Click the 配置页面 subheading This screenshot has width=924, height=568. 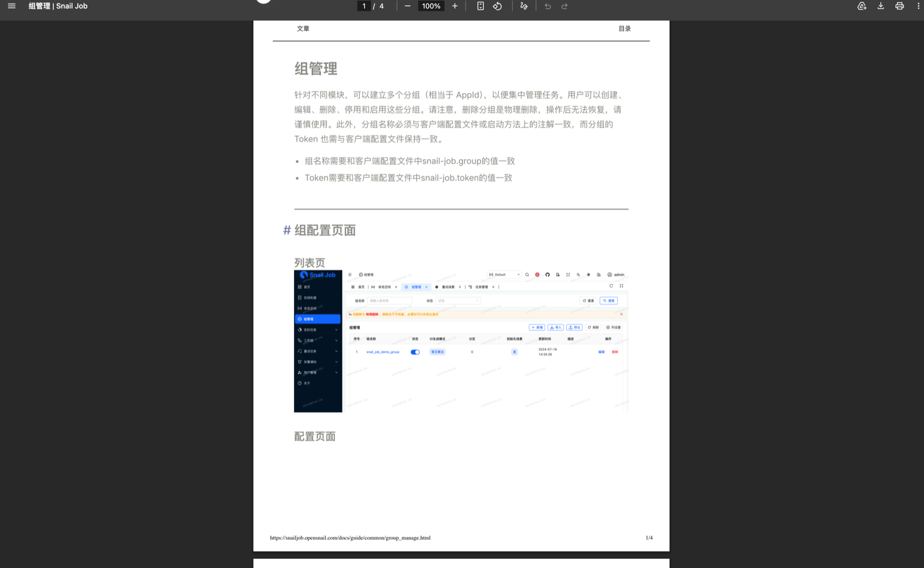click(x=315, y=436)
